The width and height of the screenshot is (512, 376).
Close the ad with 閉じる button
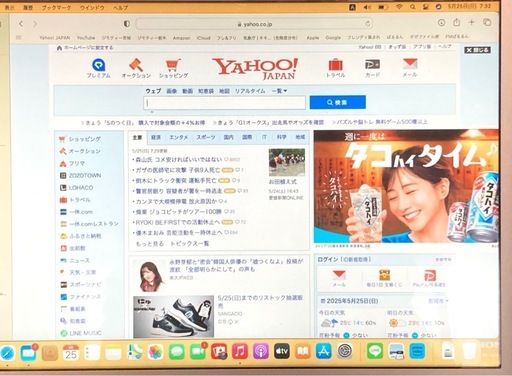[x=478, y=50]
